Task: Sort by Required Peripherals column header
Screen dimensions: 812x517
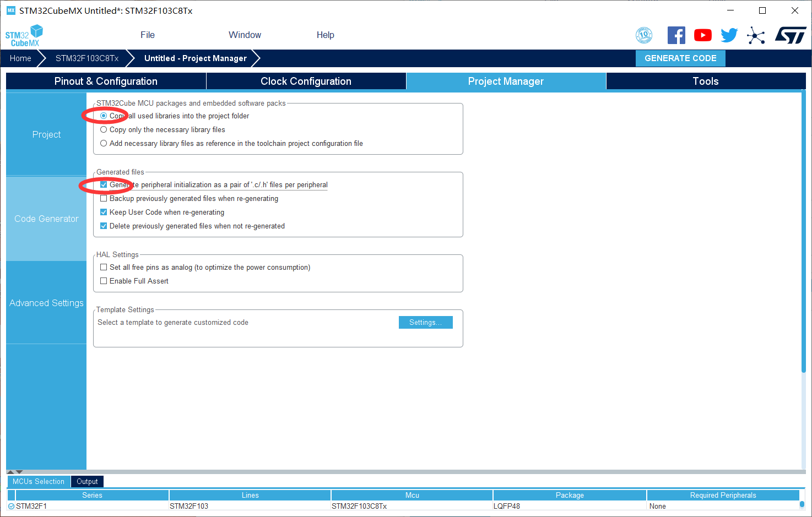Action: point(723,495)
